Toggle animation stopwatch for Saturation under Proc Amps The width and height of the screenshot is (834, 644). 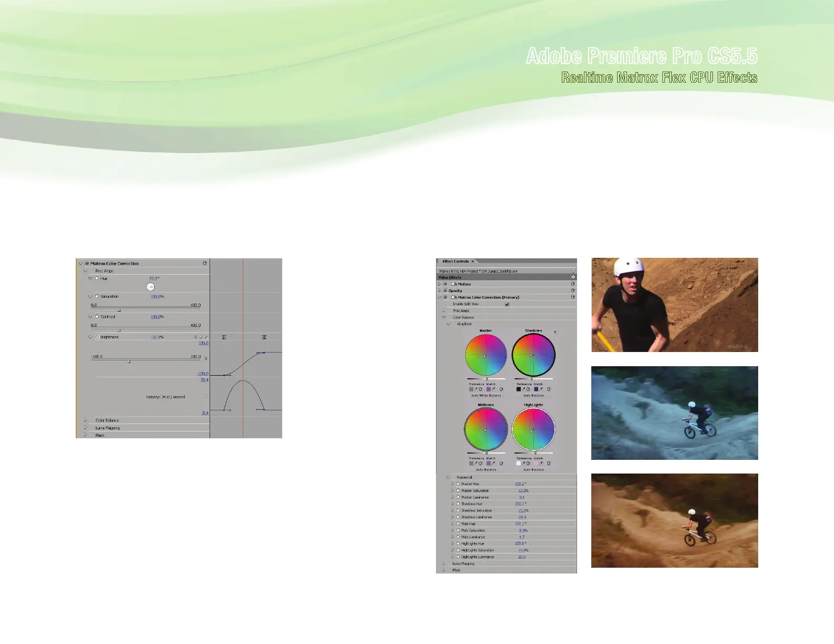pos(97,296)
